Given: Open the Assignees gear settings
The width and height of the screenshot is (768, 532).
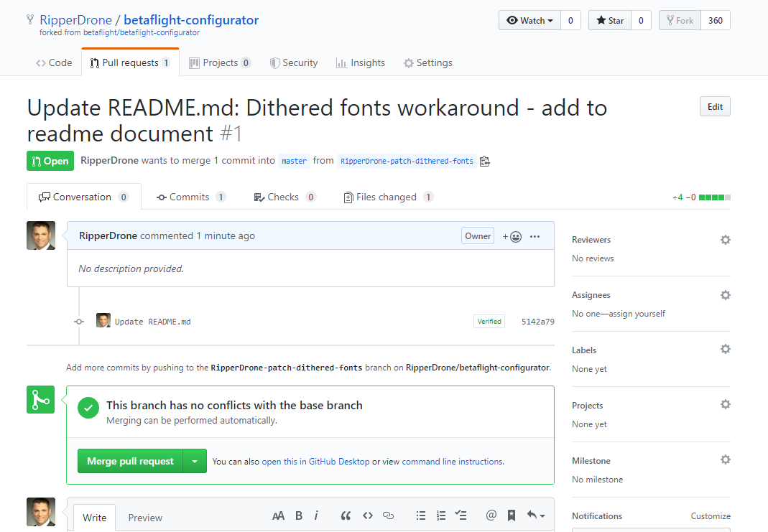Looking at the screenshot, I should tap(726, 294).
